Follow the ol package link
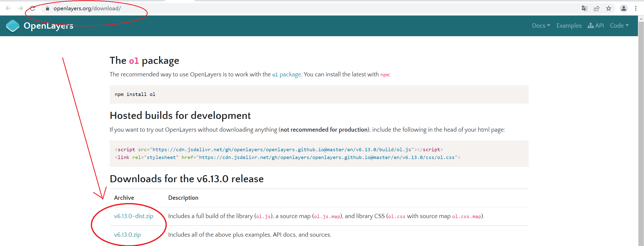644x246 pixels. point(287,74)
